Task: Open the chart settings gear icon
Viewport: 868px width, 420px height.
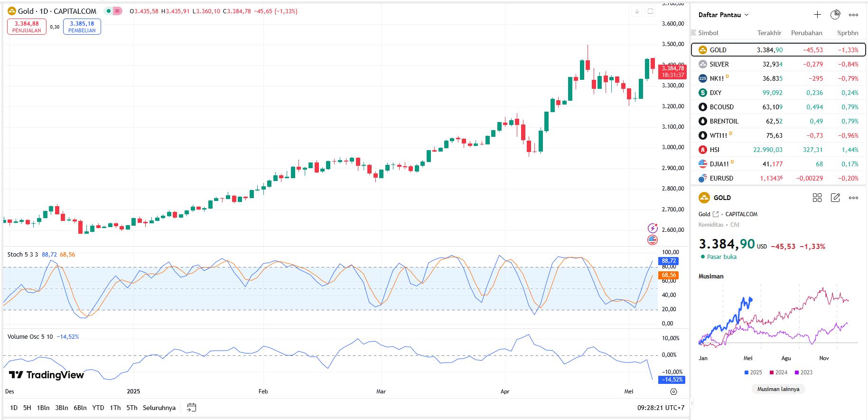Action: coord(673,392)
